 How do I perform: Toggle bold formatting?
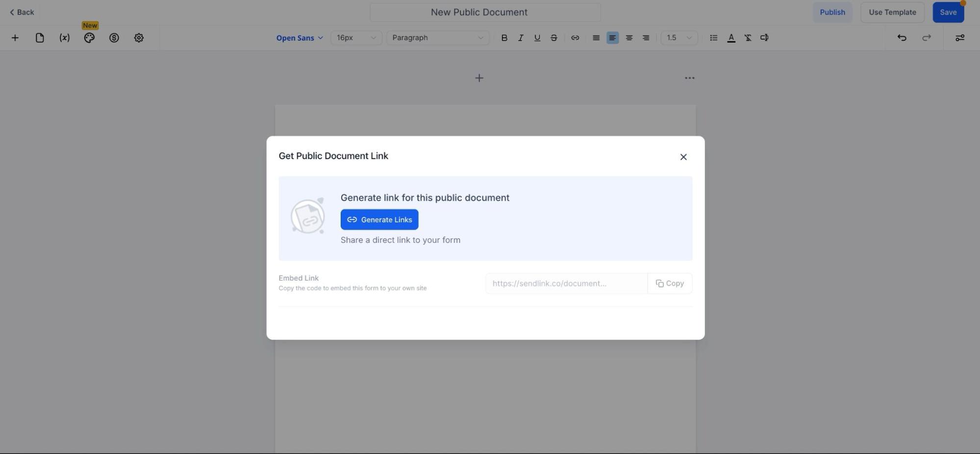point(504,38)
